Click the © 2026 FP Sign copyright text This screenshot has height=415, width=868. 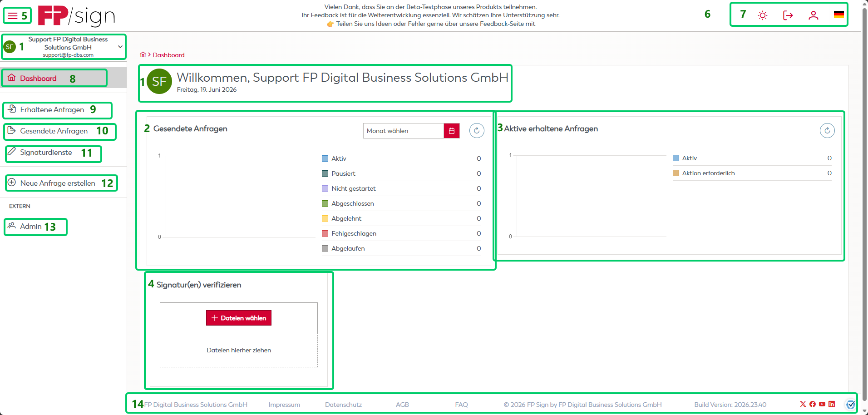pyautogui.click(x=582, y=405)
